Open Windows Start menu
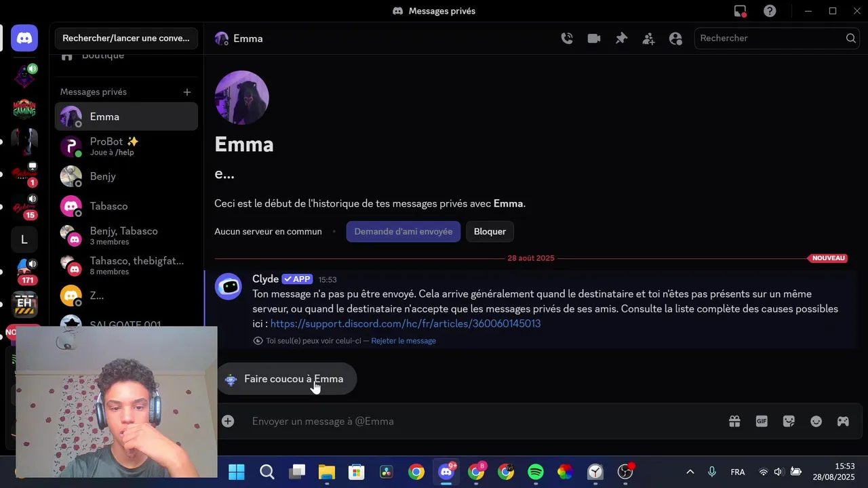This screenshot has width=868, height=488. click(x=237, y=472)
